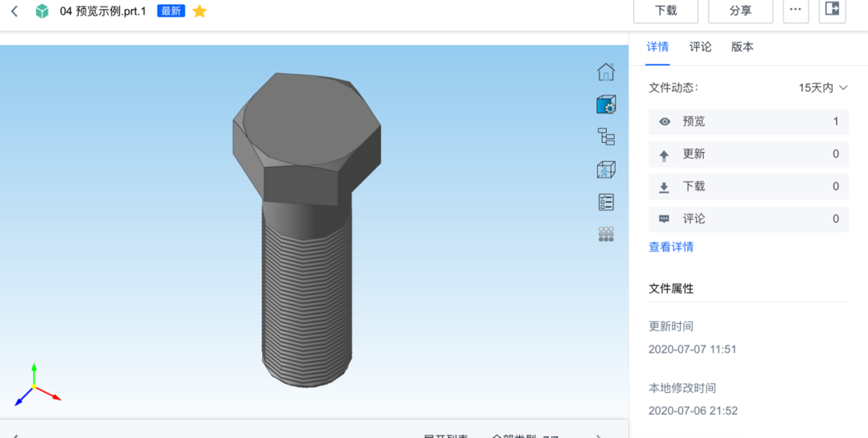Click the 下载 button in header
This screenshot has width=868, height=438.
pyautogui.click(x=666, y=11)
